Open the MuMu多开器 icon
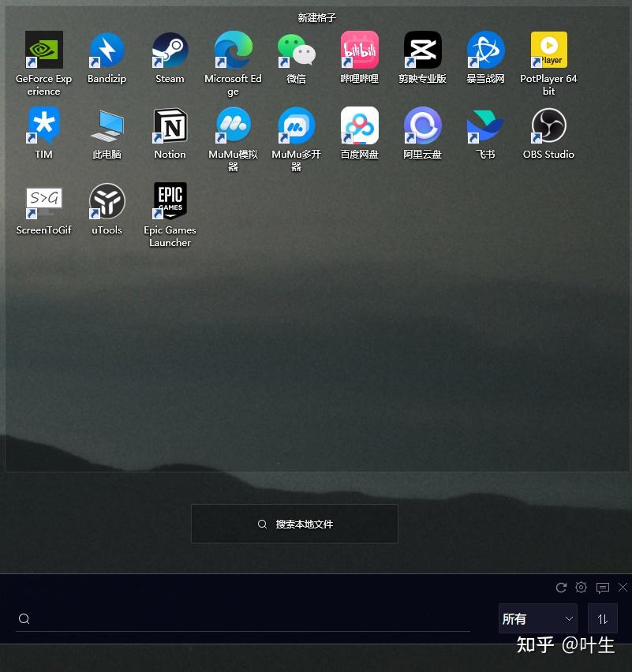Image resolution: width=632 pixels, height=672 pixels. (297, 125)
